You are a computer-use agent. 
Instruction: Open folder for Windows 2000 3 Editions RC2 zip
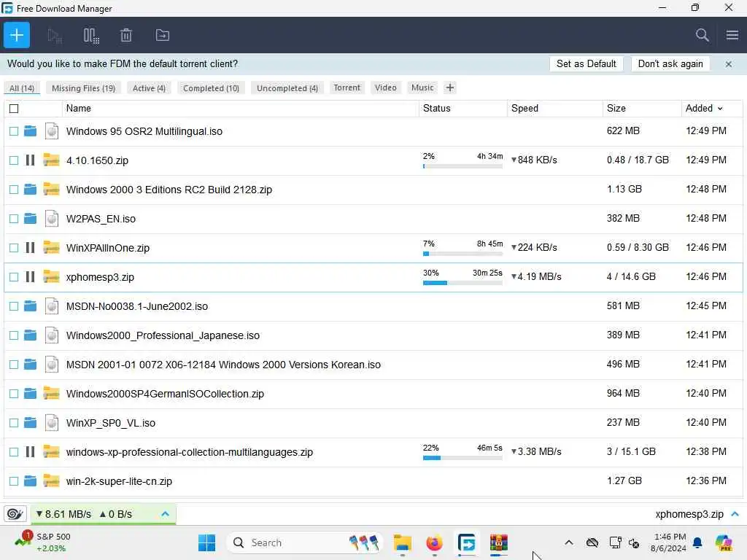tap(30, 189)
